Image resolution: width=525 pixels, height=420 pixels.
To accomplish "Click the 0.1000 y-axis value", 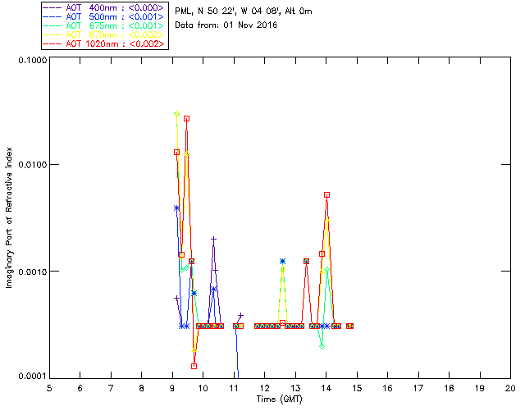I will coord(32,60).
